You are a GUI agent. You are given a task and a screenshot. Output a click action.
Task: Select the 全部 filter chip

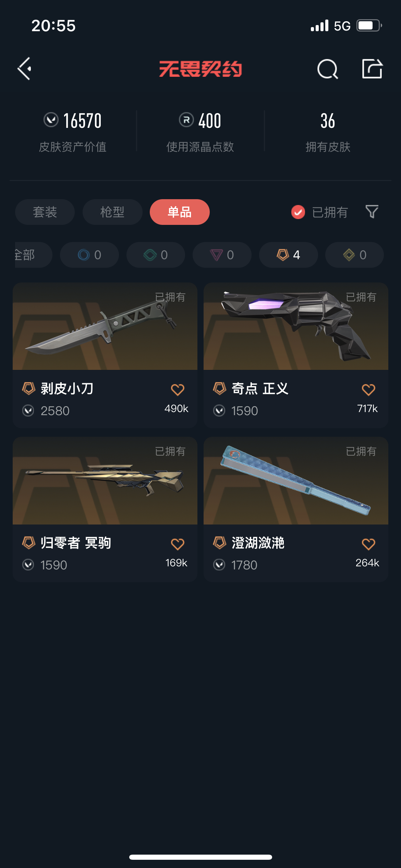pyautogui.click(x=33, y=255)
